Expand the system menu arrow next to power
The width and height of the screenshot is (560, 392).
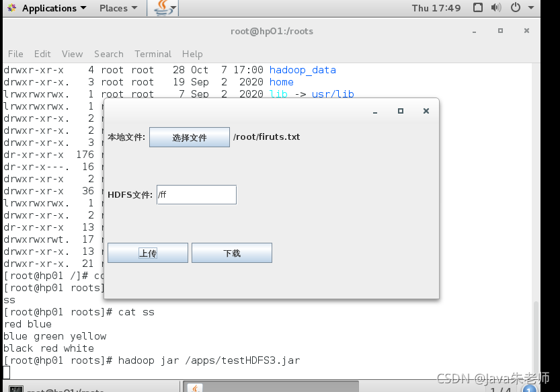point(531,7)
